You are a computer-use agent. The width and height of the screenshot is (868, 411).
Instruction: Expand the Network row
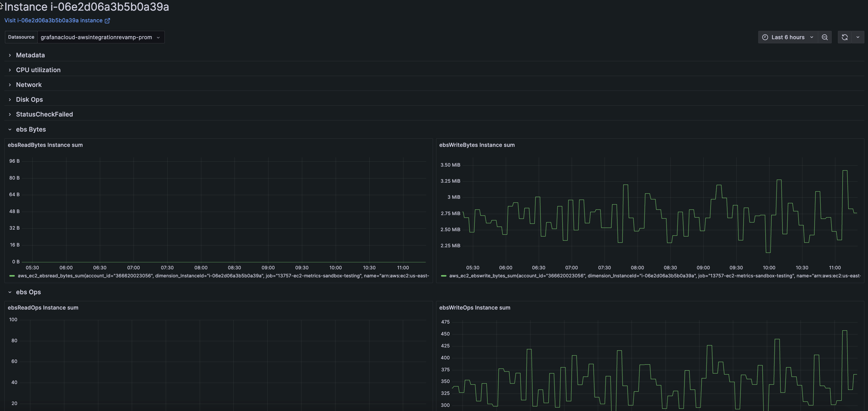click(x=29, y=85)
